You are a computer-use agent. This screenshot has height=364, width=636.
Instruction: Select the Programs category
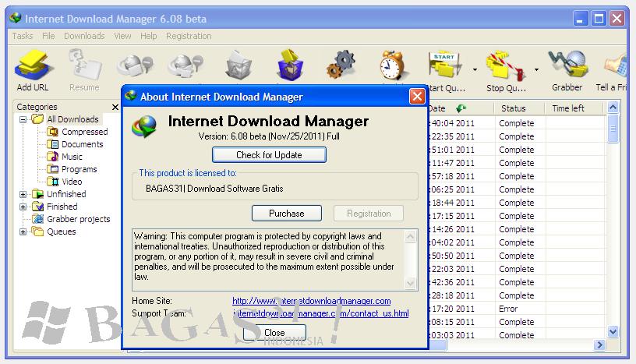[x=72, y=169]
